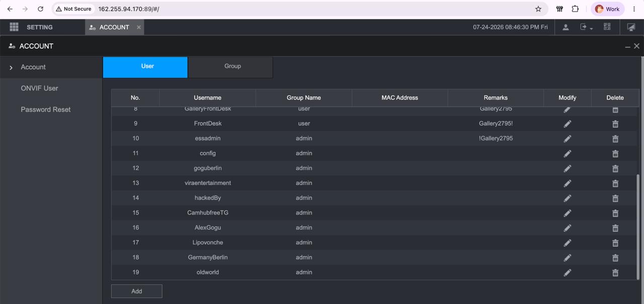Viewport: 644px width, 304px height.
Task: Click the current user profile icon
Action: click(x=566, y=27)
